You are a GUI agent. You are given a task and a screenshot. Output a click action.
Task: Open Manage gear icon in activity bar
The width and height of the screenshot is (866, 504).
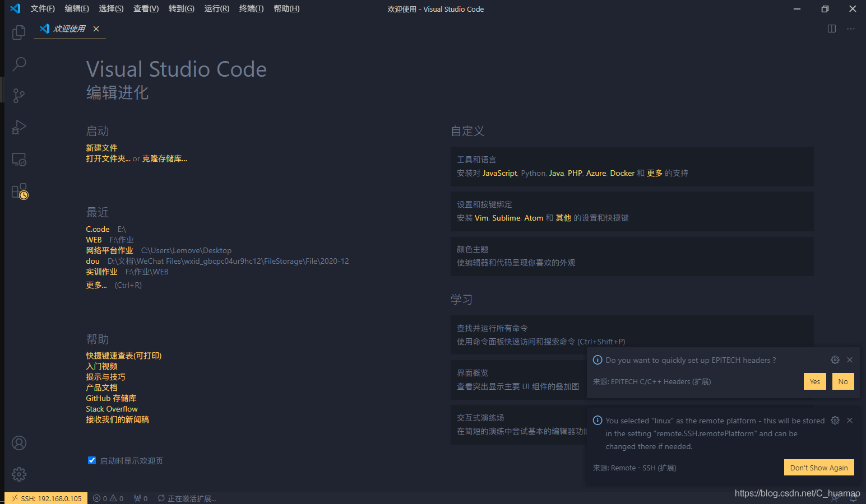tap(19, 474)
